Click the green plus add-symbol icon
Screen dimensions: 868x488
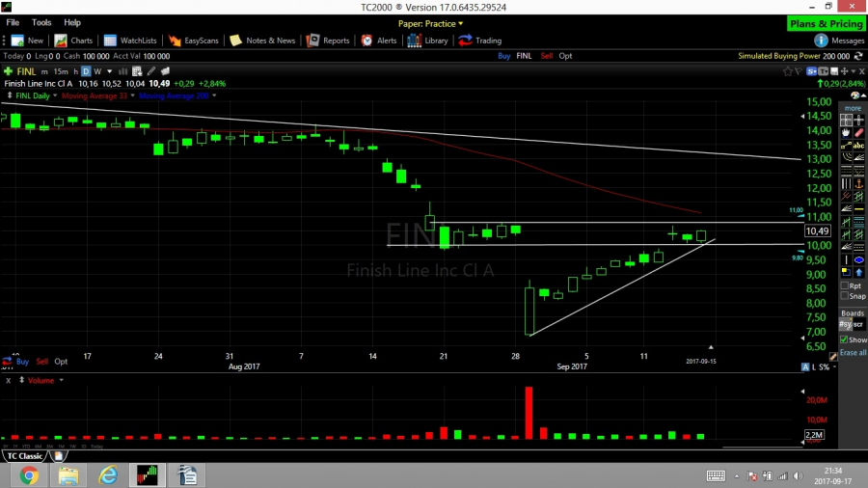coord(9,71)
